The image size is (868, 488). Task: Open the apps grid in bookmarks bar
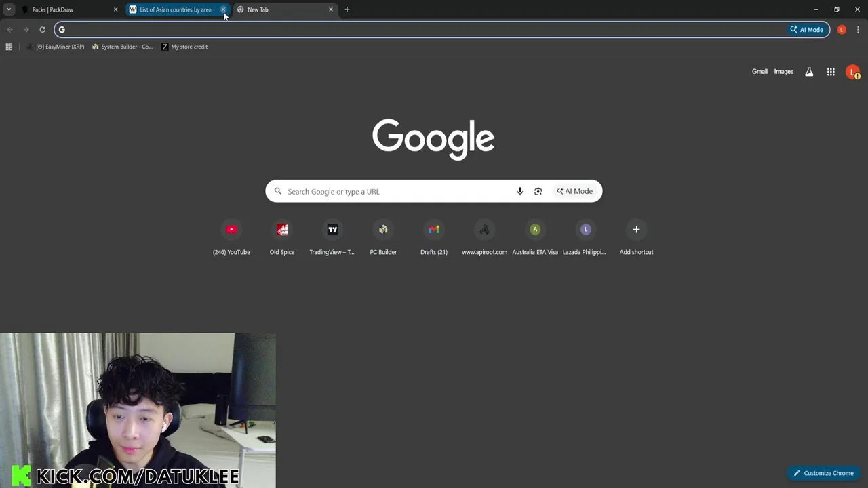pyautogui.click(x=9, y=47)
